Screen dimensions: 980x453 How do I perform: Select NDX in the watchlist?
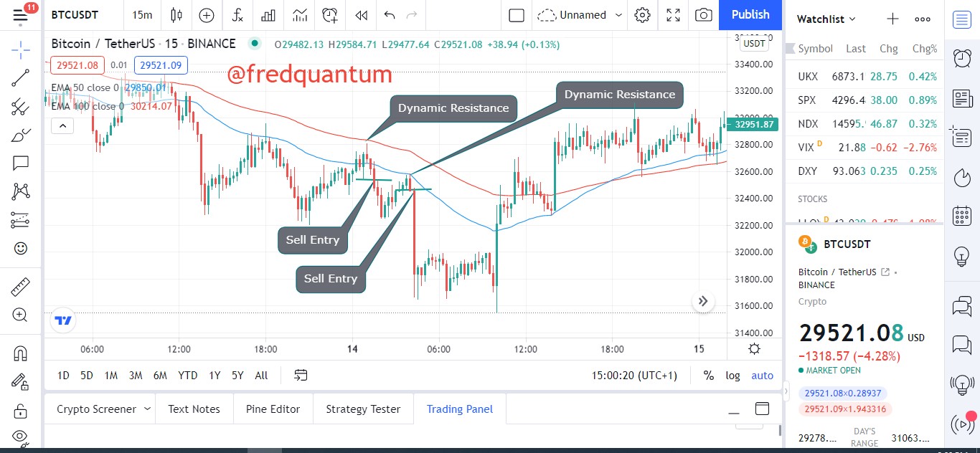pyautogui.click(x=865, y=123)
